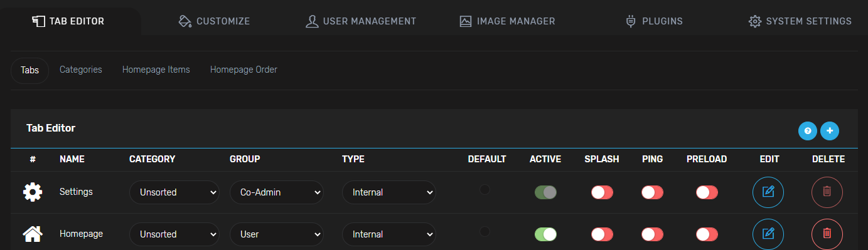Enable Ping for Settings tab
This screenshot has height=250, width=868.
pos(652,192)
